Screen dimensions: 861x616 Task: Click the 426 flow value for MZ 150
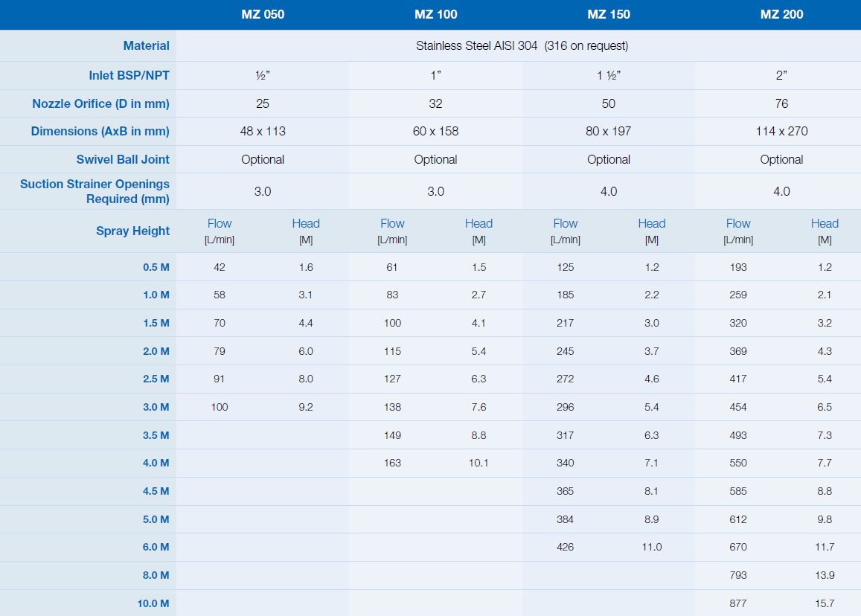[x=565, y=547]
